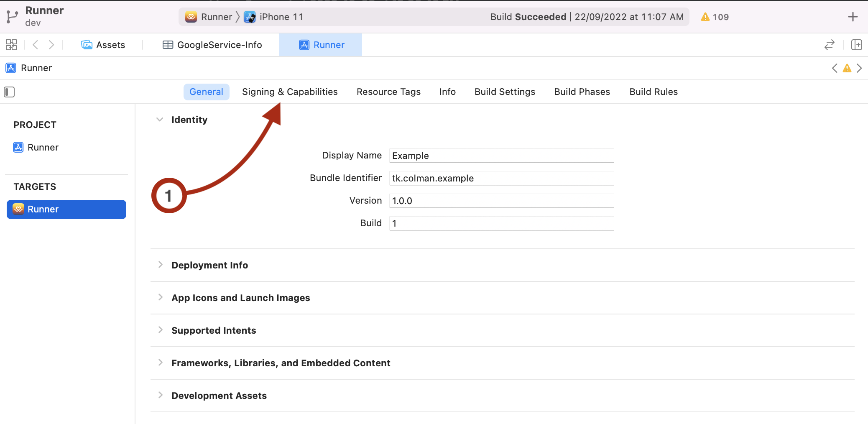Switch to the Assets tab

(x=103, y=45)
